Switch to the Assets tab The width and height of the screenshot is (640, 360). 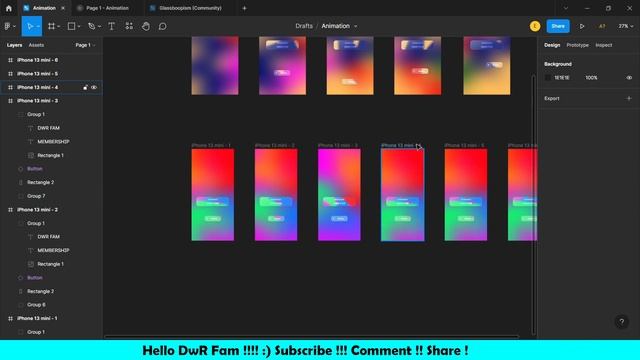pyautogui.click(x=36, y=45)
